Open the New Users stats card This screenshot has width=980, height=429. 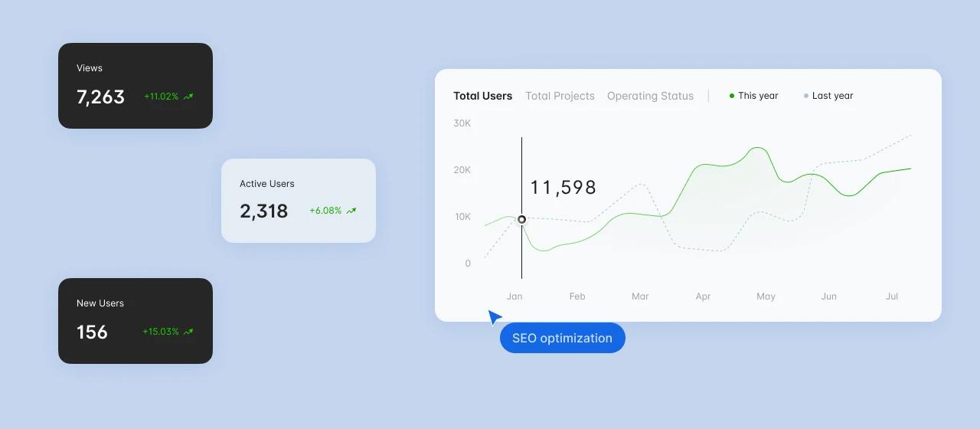point(136,321)
